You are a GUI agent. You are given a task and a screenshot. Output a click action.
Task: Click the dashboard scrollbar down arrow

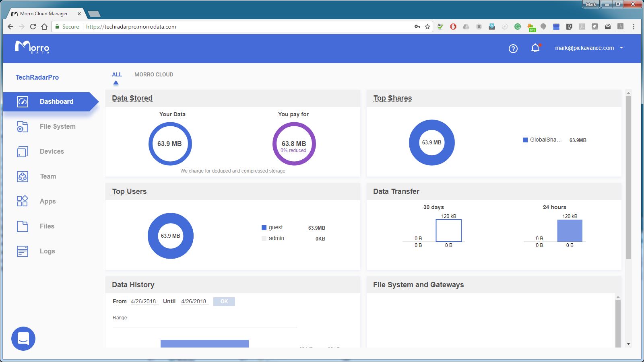(628, 344)
